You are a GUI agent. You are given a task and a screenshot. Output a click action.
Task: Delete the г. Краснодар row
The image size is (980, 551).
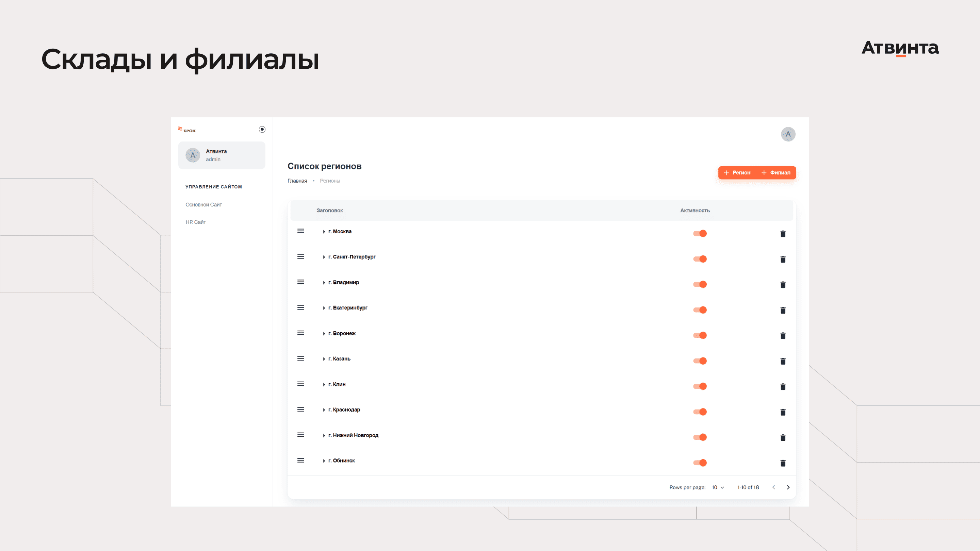coord(783,412)
